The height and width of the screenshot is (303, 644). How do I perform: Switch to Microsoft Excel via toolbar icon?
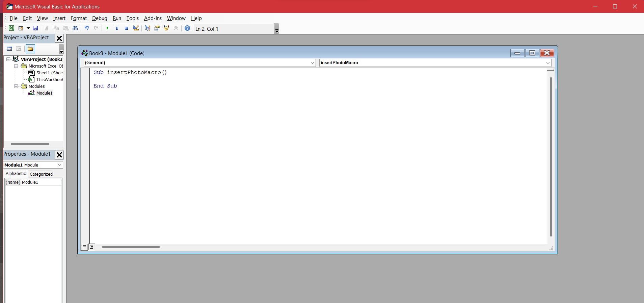click(x=11, y=28)
